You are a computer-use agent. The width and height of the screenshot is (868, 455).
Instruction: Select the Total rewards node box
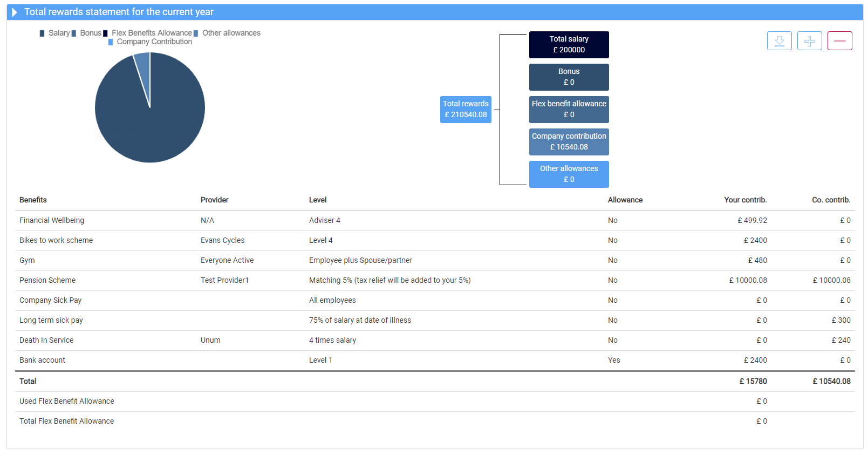466,109
